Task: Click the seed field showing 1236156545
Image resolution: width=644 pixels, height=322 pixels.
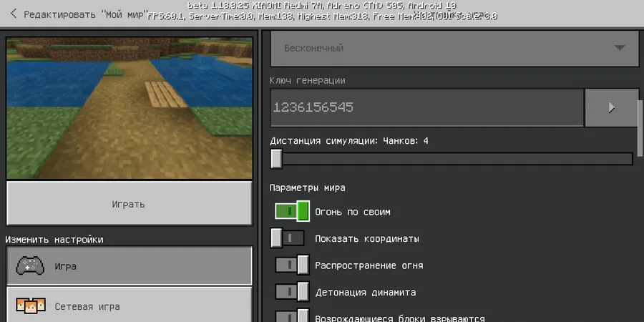Action: (x=426, y=107)
